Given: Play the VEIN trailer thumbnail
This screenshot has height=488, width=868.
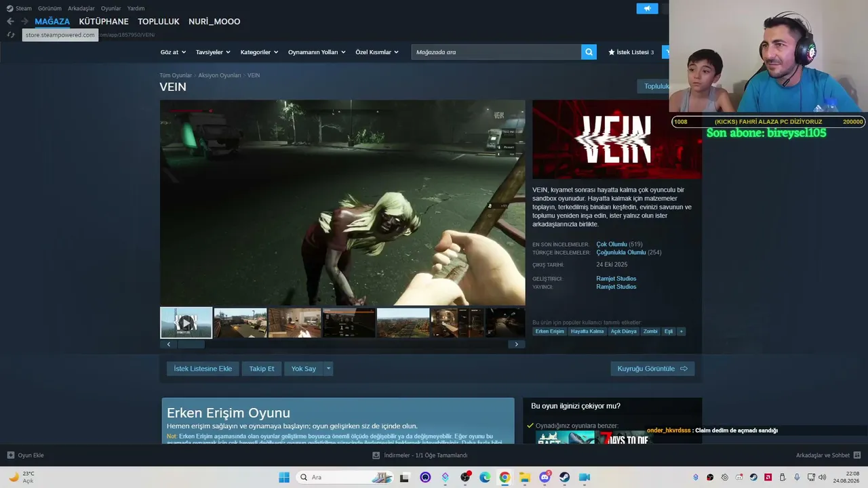Looking at the screenshot, I should click(186, 323).
